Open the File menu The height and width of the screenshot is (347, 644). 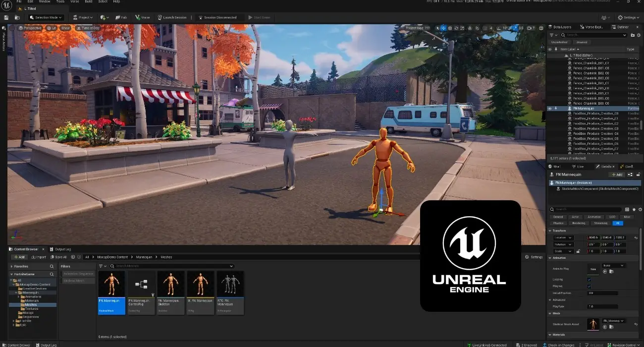19,1
